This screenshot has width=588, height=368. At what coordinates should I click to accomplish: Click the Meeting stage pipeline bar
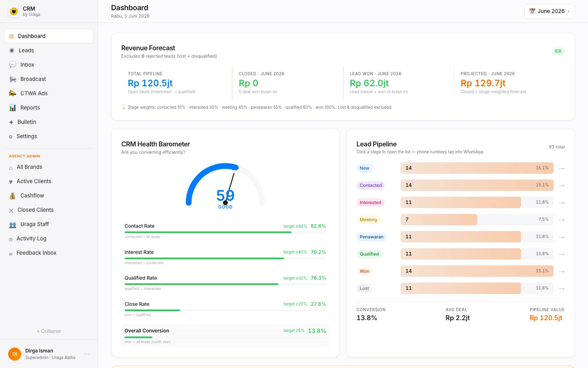coord(477,220)
